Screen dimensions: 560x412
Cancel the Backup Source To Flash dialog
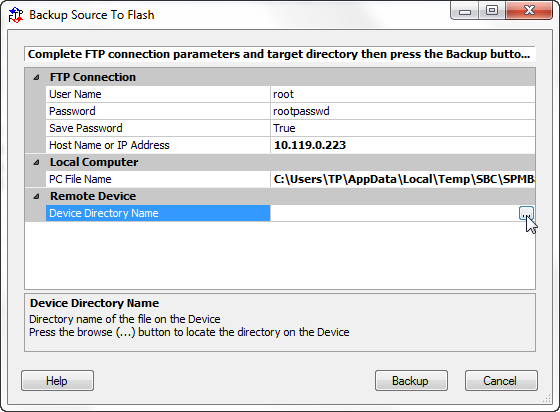(x=501, y=381)
